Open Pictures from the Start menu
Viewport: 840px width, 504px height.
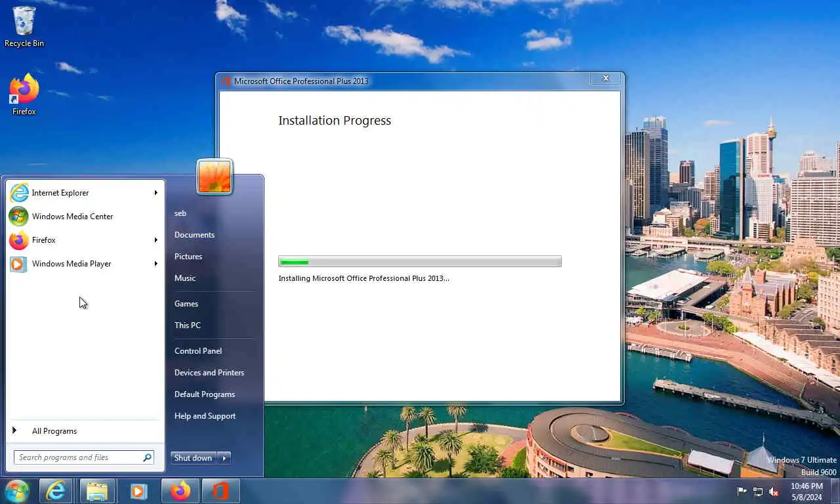pyautogui.click(x=188, y=257)
